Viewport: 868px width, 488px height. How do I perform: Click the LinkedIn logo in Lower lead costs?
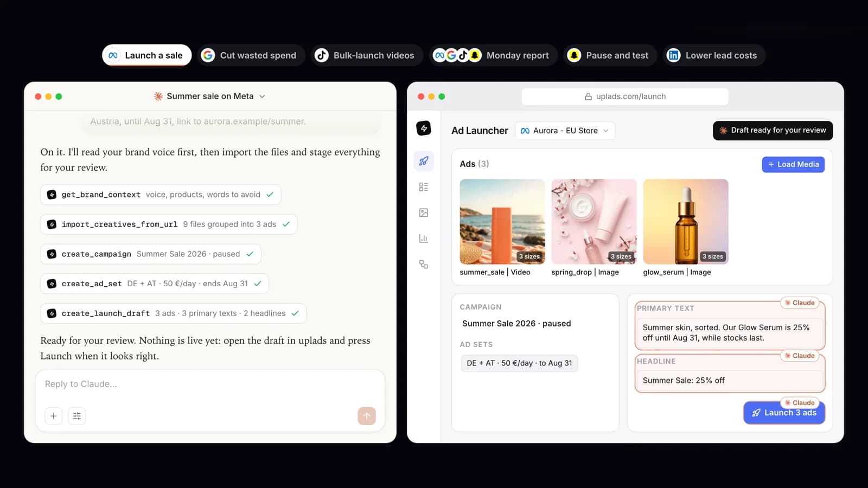coord(673,55)
